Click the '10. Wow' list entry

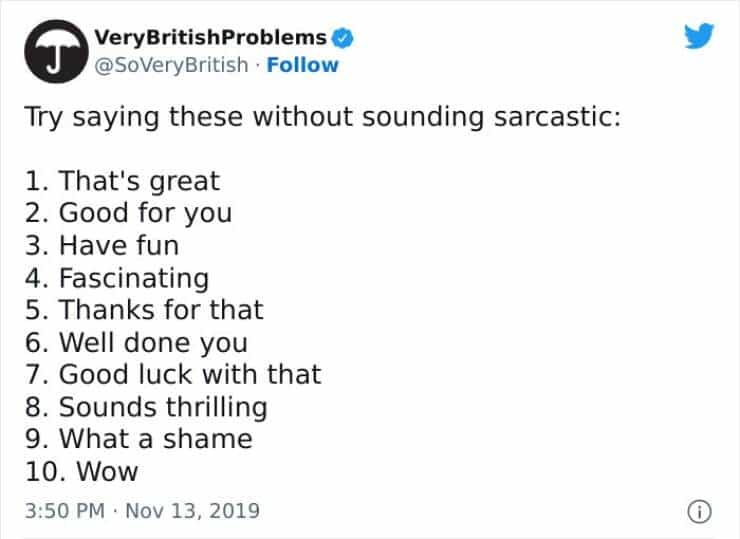[80, 471]
